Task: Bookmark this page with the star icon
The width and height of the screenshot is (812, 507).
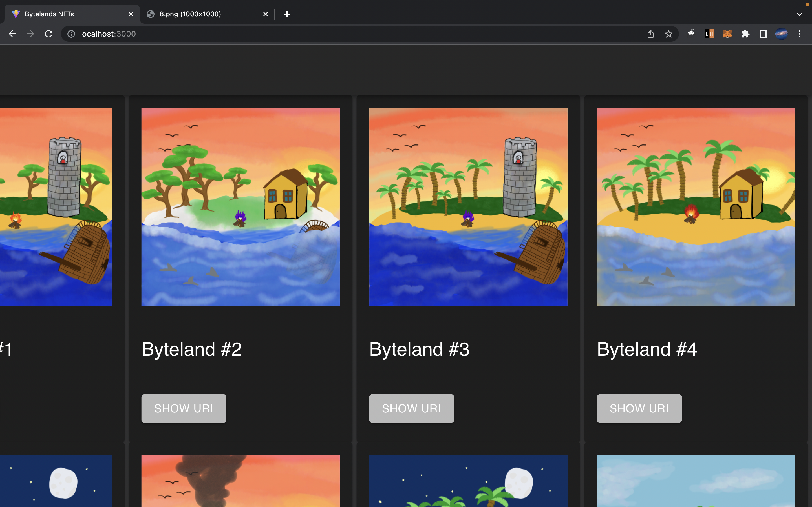Action: click(x=668, y=34)
